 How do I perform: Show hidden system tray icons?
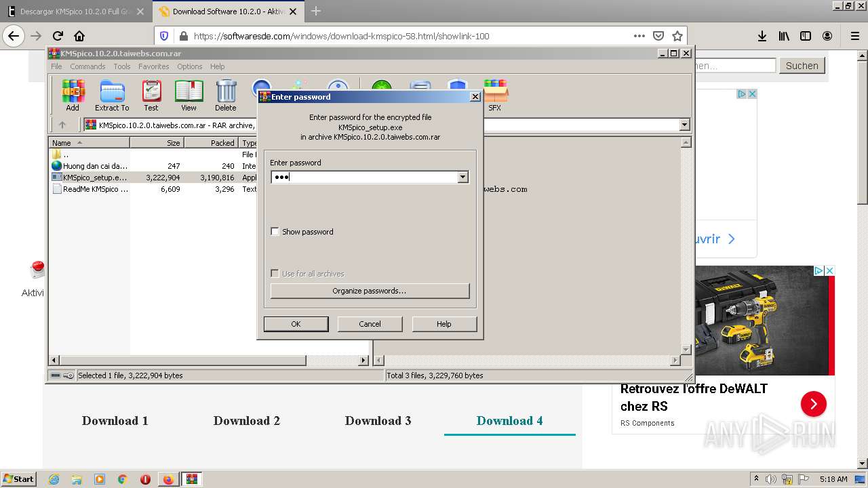pyautogui.click(x=757, y=479)
